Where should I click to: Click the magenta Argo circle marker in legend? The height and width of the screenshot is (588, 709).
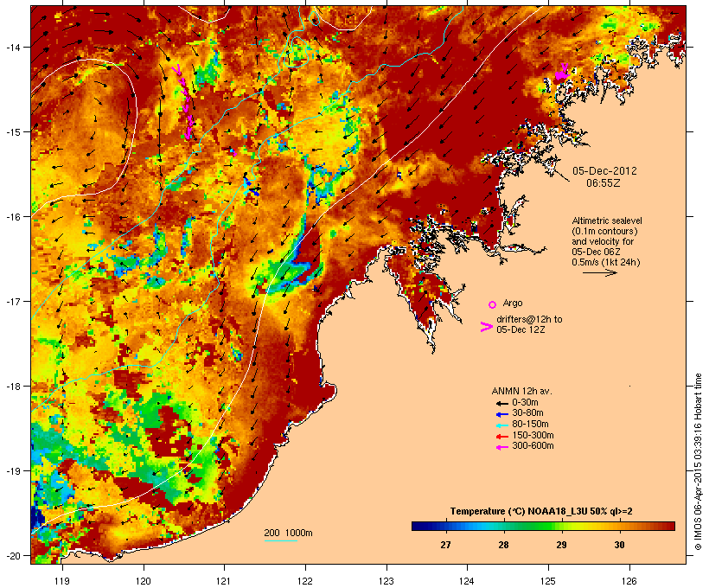[x=493, y=304]
